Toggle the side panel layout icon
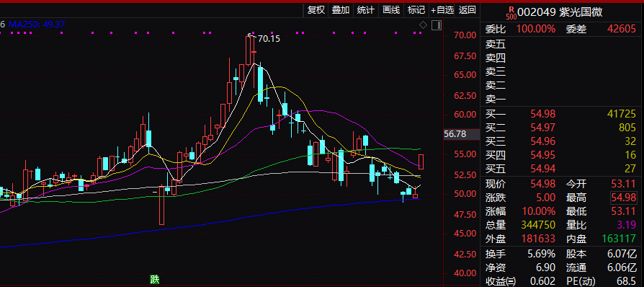The width and height of the screenshot is (644, 287). coord(437,25)
